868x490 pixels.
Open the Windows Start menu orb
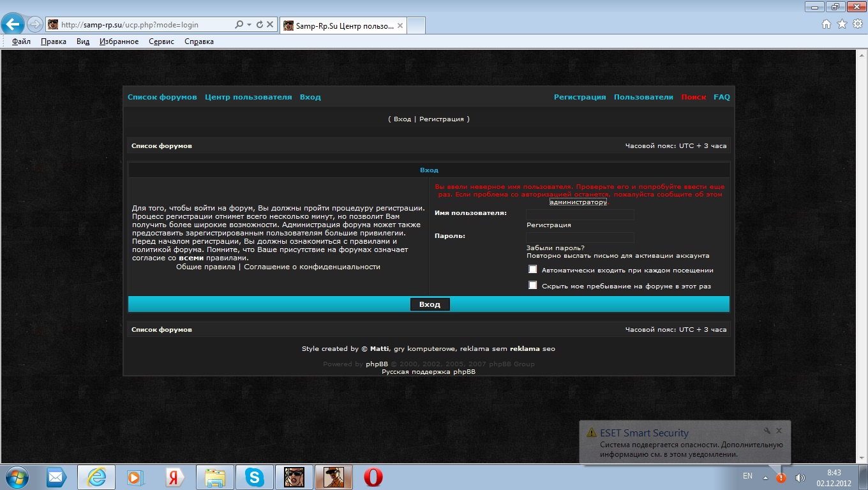pyautogui.click(x=15, y=477)
